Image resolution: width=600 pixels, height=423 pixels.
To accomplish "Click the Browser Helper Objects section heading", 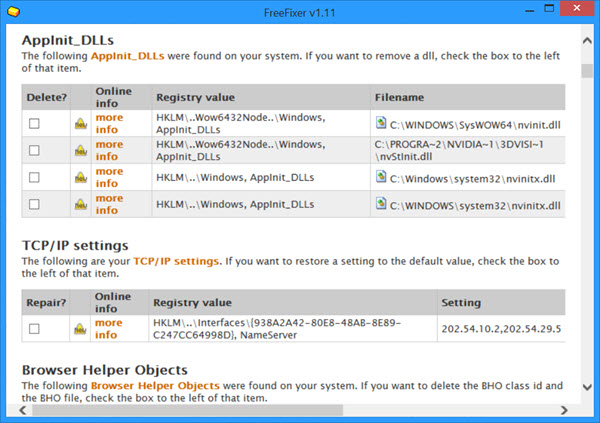I will coord(105,370).
